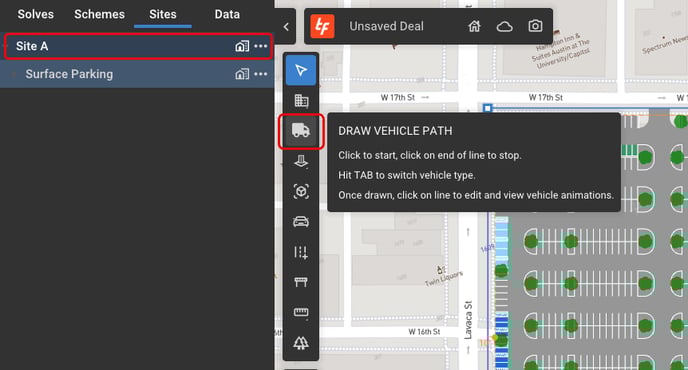Open the Data tab
The image size is (688, 370).
pyautogui.click(x=227, y=14)
